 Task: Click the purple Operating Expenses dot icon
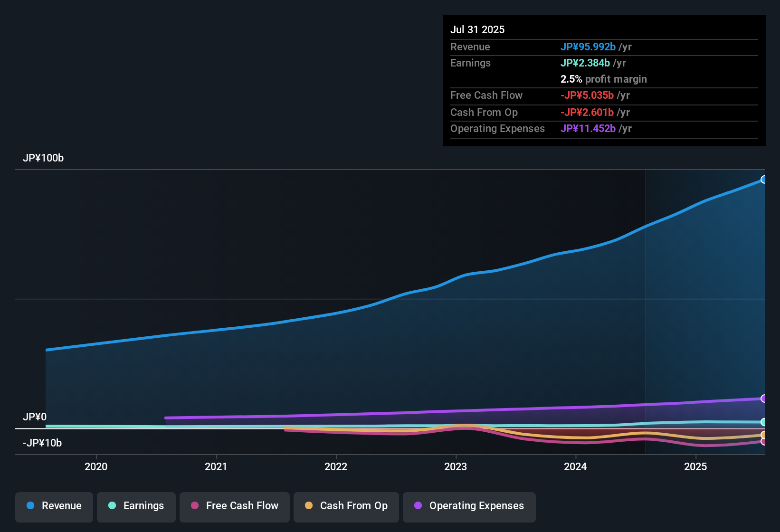tap(418, 506)
